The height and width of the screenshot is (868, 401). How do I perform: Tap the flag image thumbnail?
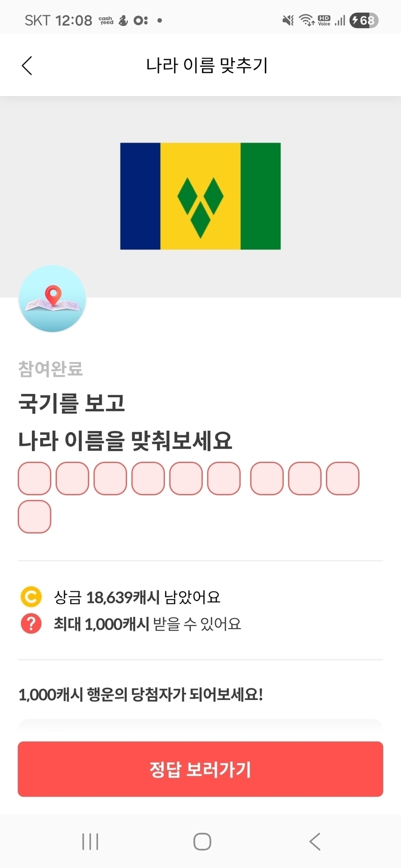pos(200,196)
